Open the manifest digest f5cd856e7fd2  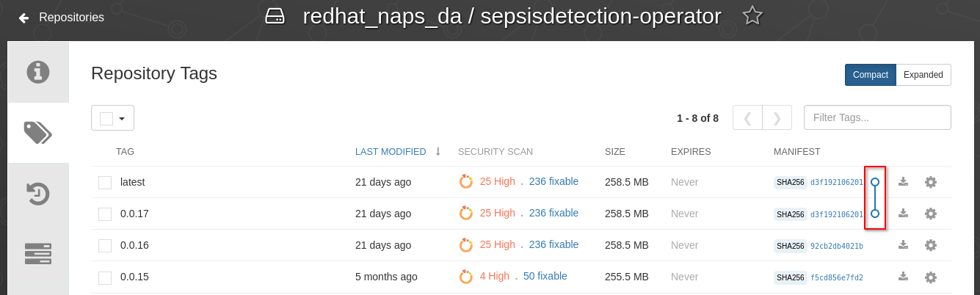837,277
